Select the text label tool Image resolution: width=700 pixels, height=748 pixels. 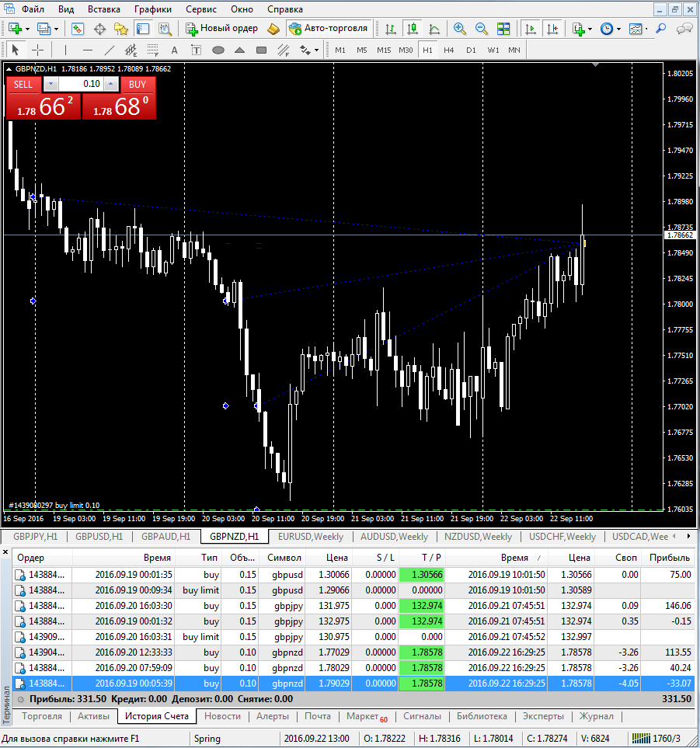[x=196, y=50]
